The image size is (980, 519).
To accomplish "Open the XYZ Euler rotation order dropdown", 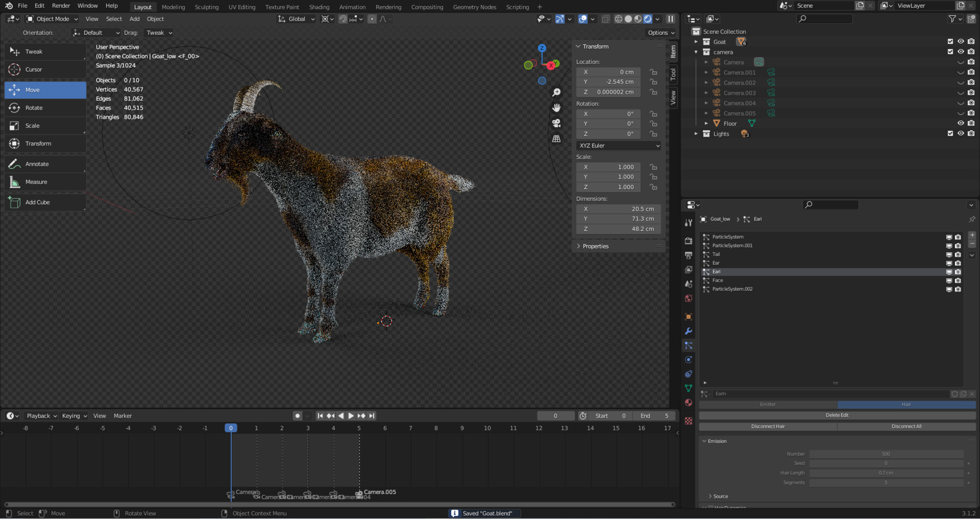I will [618, 145].
